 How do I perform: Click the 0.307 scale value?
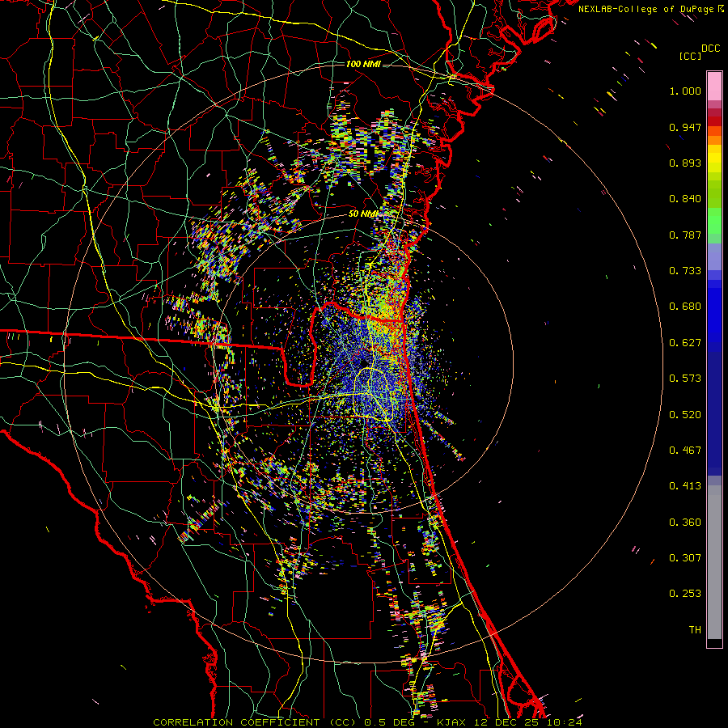(685, 558)
